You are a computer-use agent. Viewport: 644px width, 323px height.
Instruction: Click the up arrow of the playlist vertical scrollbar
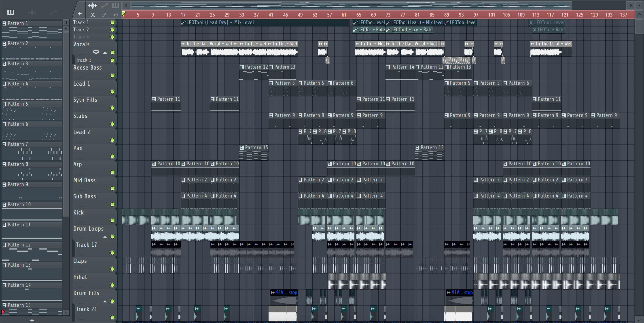click(639, 14)
